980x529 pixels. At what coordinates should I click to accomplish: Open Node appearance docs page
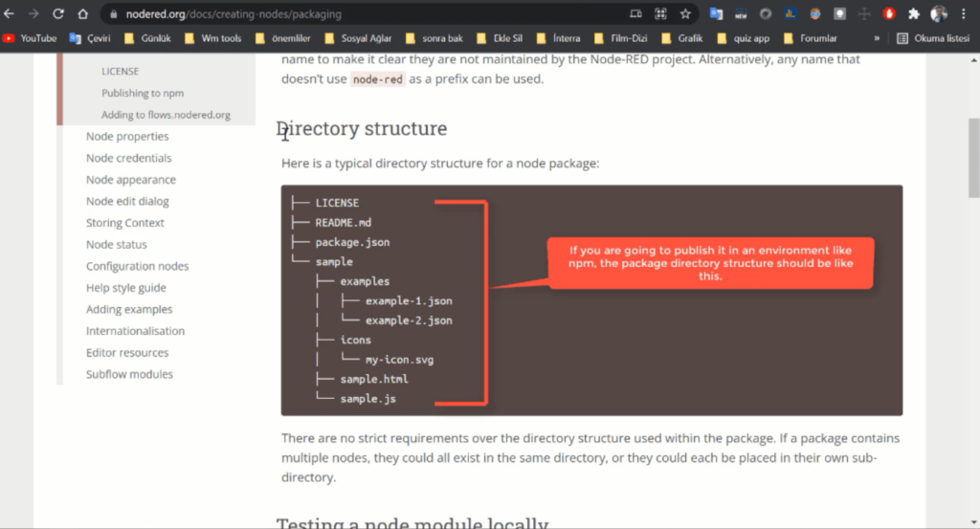[x=130, y=179]
